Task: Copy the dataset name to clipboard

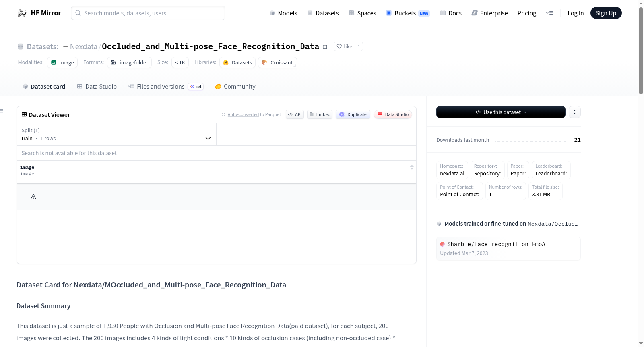Action: [324, 46]
